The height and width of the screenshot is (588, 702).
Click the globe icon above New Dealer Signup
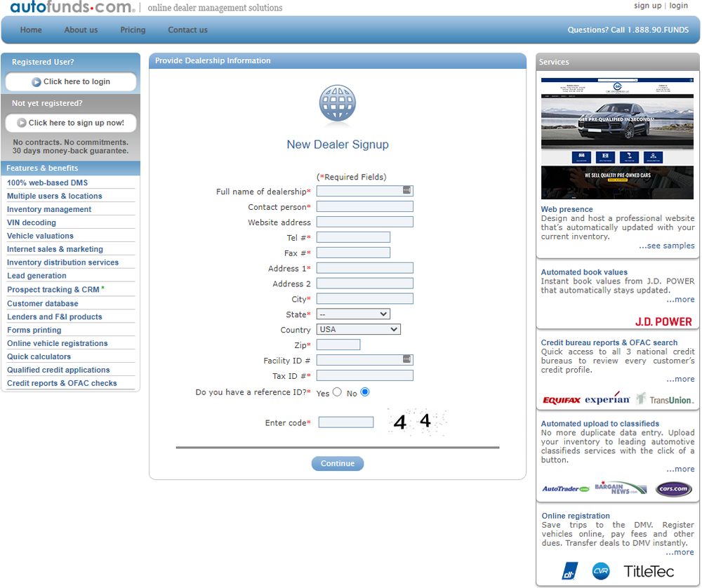pos(338,103)
